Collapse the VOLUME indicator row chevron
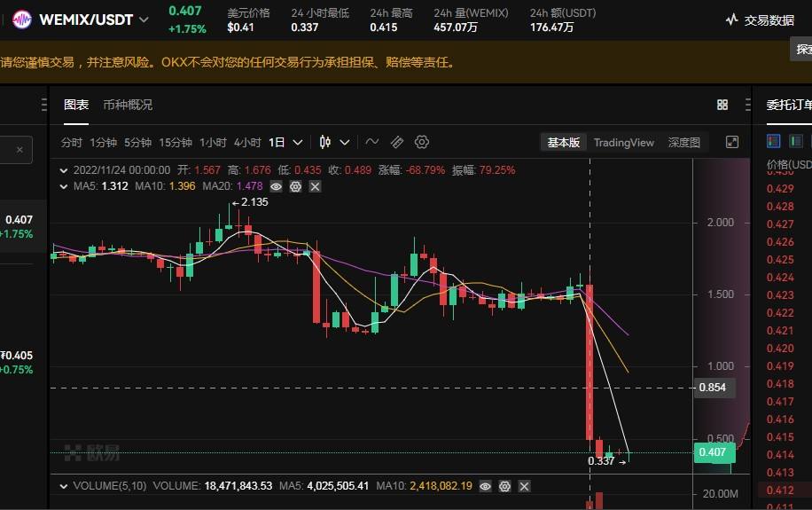 coord(64,487)
